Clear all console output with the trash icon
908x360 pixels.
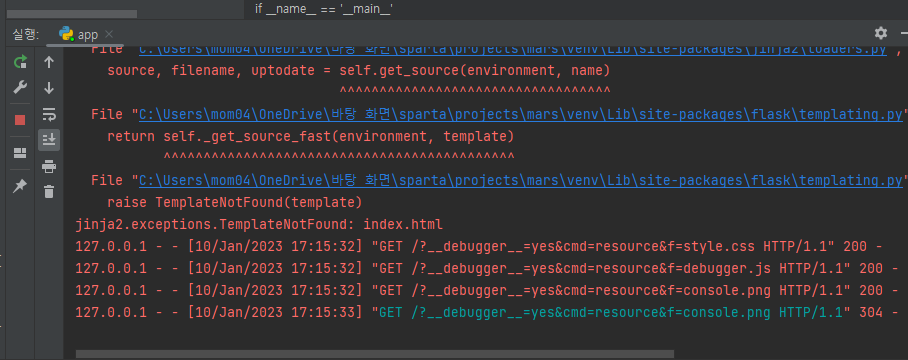point(49,191)
